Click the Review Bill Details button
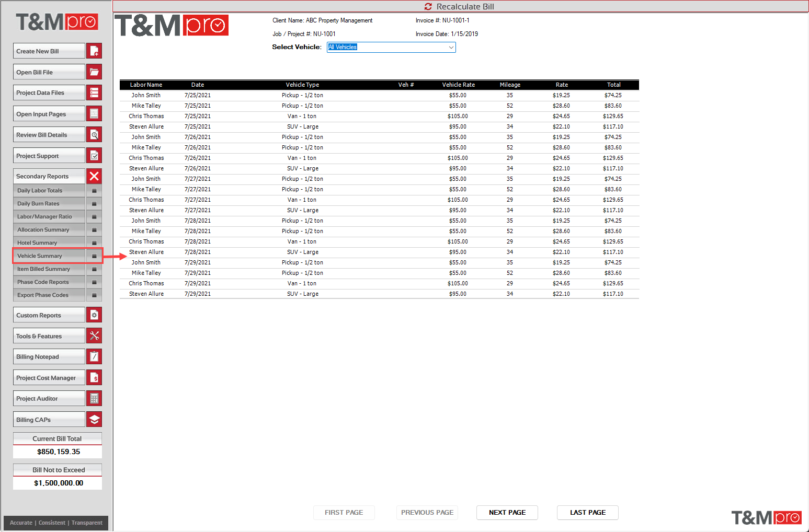This screenshot has width=809, height=532. point(49,134)
